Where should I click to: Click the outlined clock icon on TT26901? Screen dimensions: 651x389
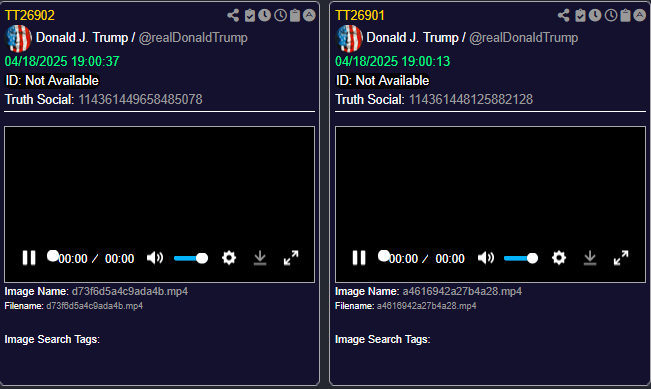click(611, 16)
